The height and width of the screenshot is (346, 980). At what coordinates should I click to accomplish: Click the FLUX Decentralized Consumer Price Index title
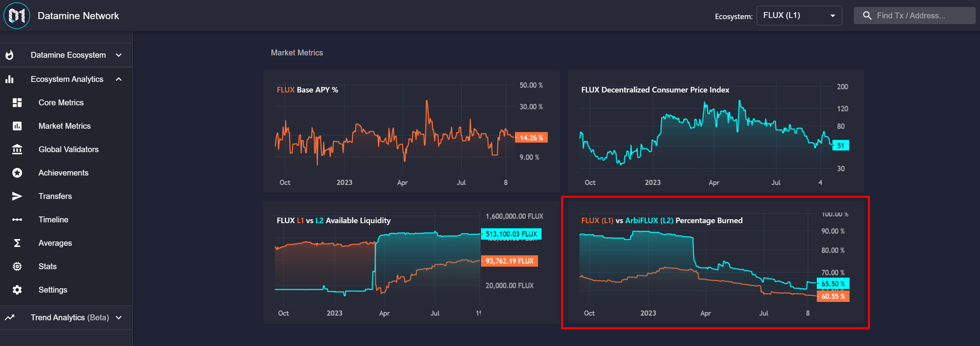[x=655, y=90]
